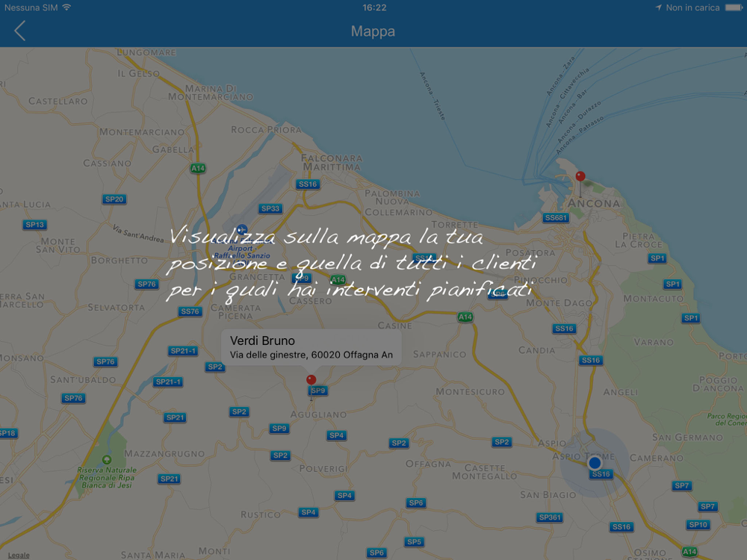The height and width of the screenshot is (560, 747).
Task: Tap the Camerata Picena label
Action: point(235,311)
